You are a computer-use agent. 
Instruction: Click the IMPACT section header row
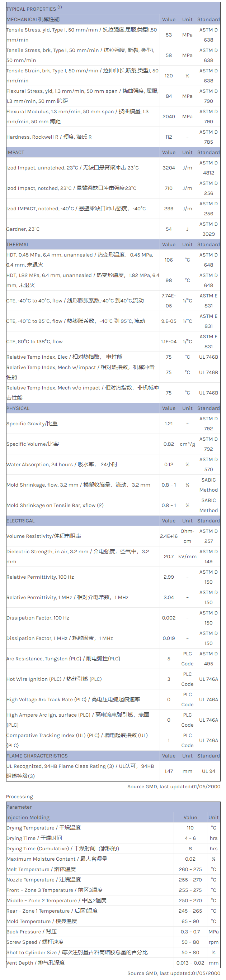(x=15, y=153)
